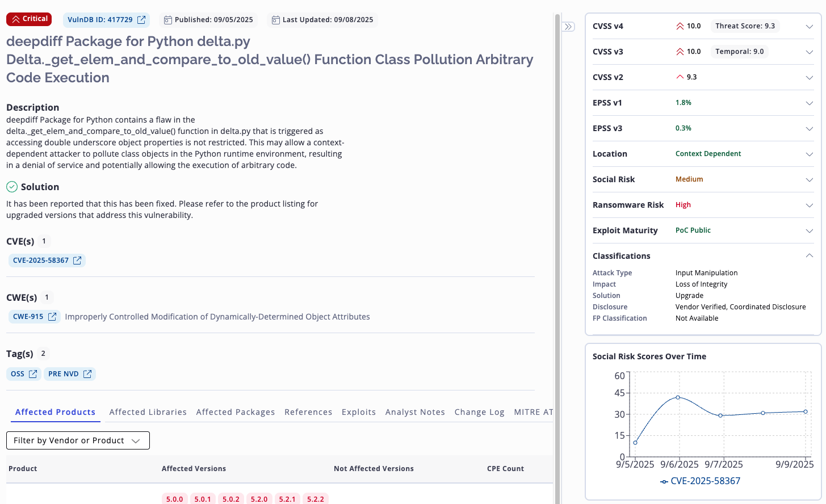Click the Critical severity badge
826x504 pixels.
pyautogui.click(x=29, y=19)
